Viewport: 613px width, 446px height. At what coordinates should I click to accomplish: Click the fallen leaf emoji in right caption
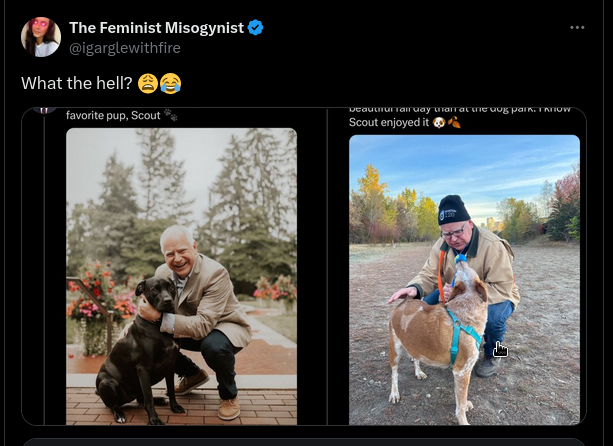click(x=454, y=123)
